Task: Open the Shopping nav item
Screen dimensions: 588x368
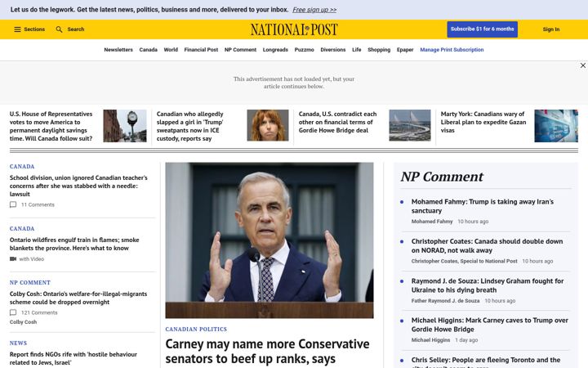Action: (x=379, y=50)
